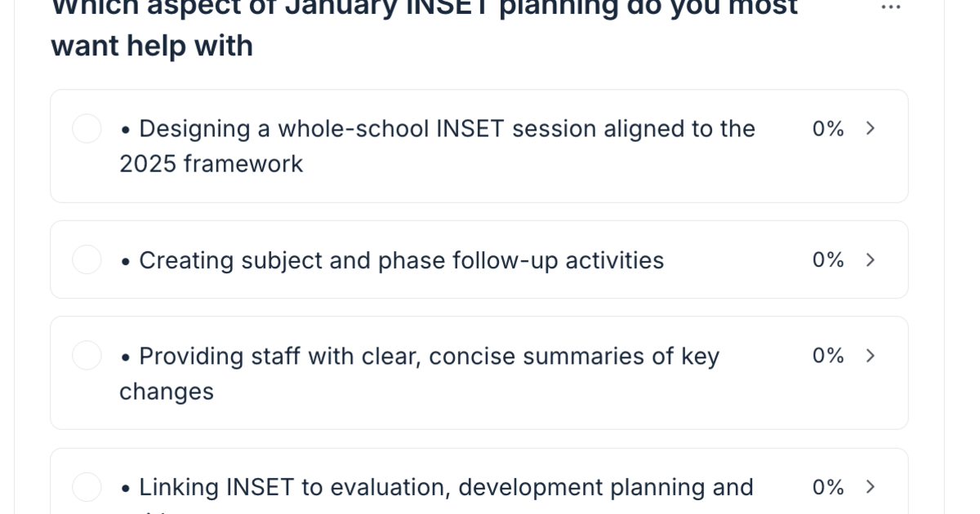Click 0% result for Designing whole-school INSET option
The height and width of the screenshot is (514, 980).
coord(828,129)
